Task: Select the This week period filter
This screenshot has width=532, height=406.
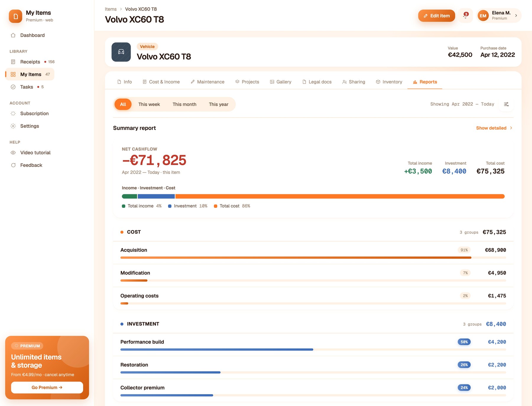Action: [149, 104]
